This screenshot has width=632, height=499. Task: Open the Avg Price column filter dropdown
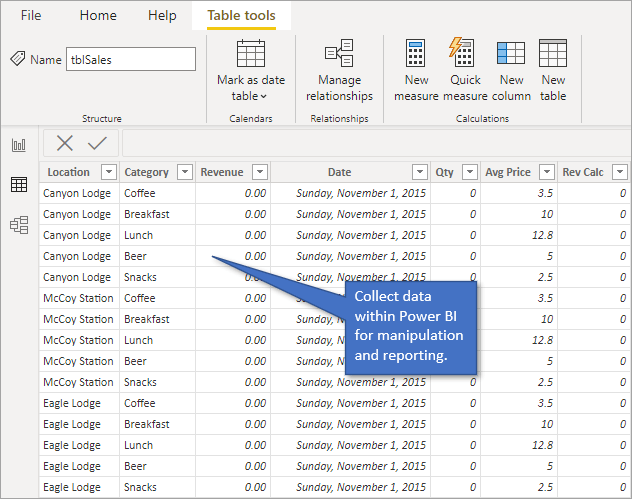click(x=546, y=172)
